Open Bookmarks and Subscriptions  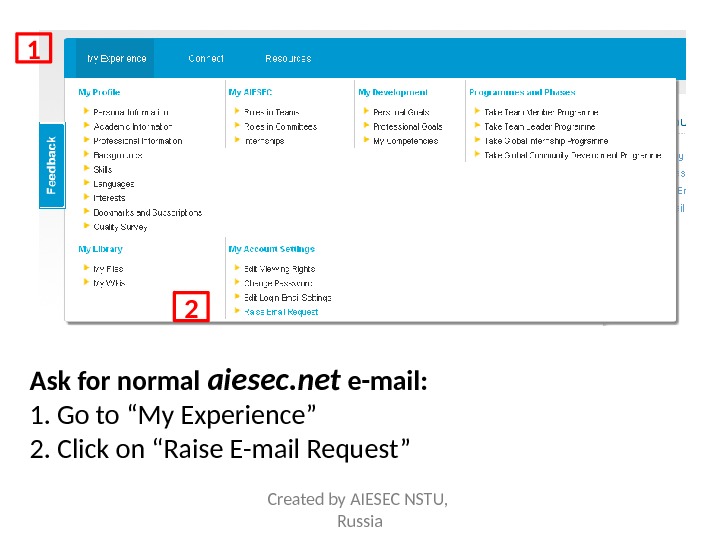[147, 212]
